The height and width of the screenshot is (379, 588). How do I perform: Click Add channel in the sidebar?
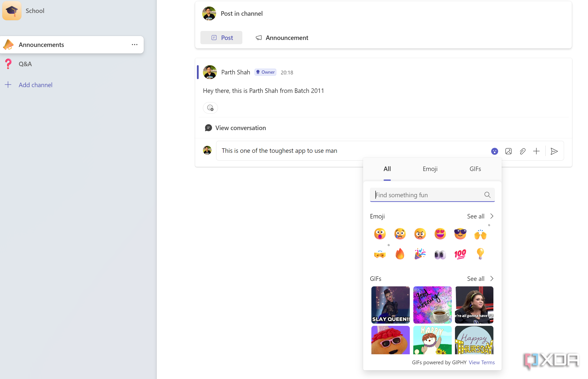[28, 85]
